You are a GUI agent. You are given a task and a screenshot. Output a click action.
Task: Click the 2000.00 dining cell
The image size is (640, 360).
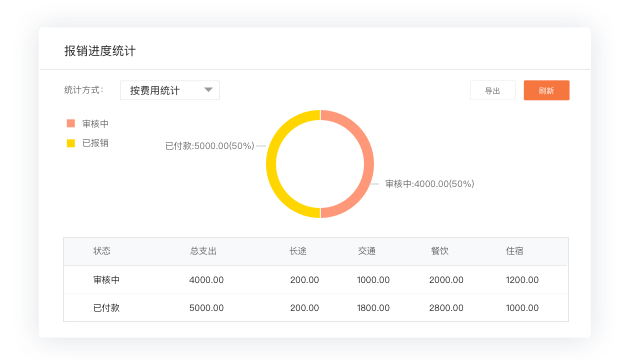tap(446, 280)
